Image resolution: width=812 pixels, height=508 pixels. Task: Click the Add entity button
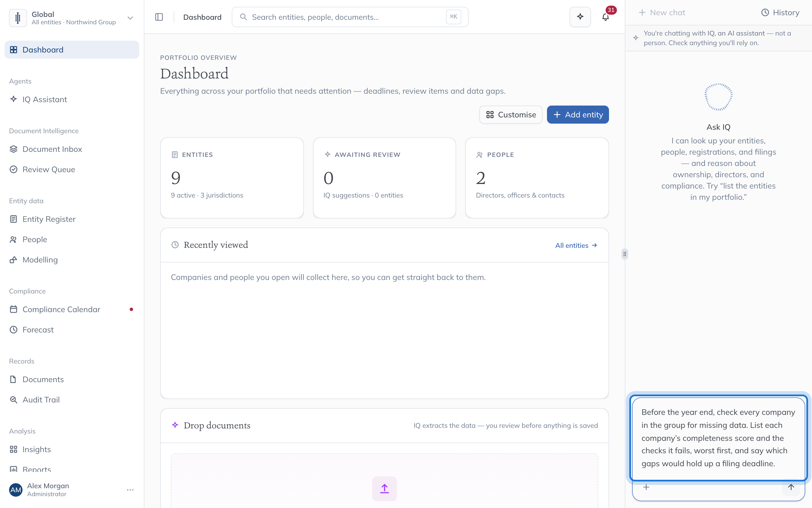click(x=577, y=115)
